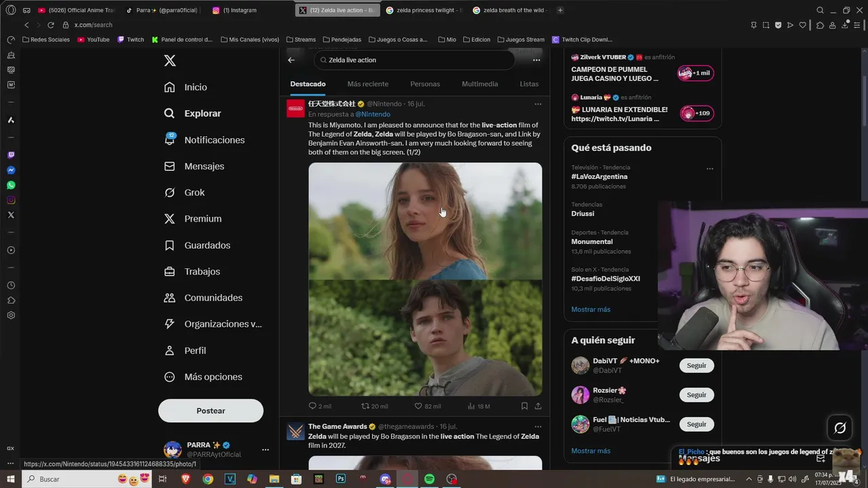This screenshot has height=488, width=868.
Task: Expand Más opciones menu
Action: coord(203,377)
